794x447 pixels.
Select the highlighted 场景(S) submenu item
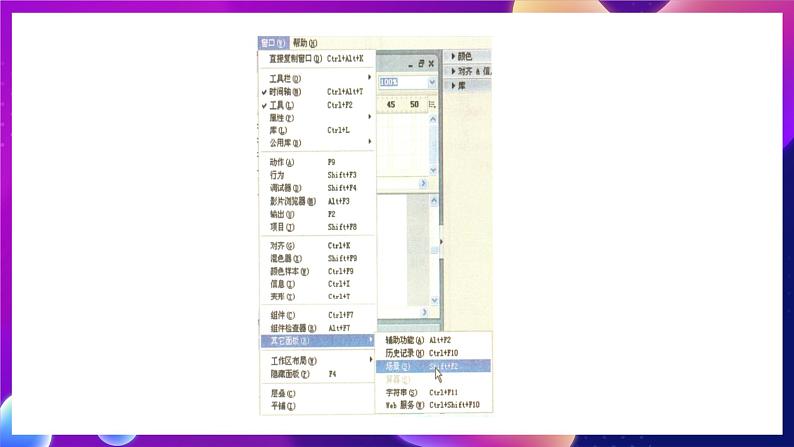[433, 366]
